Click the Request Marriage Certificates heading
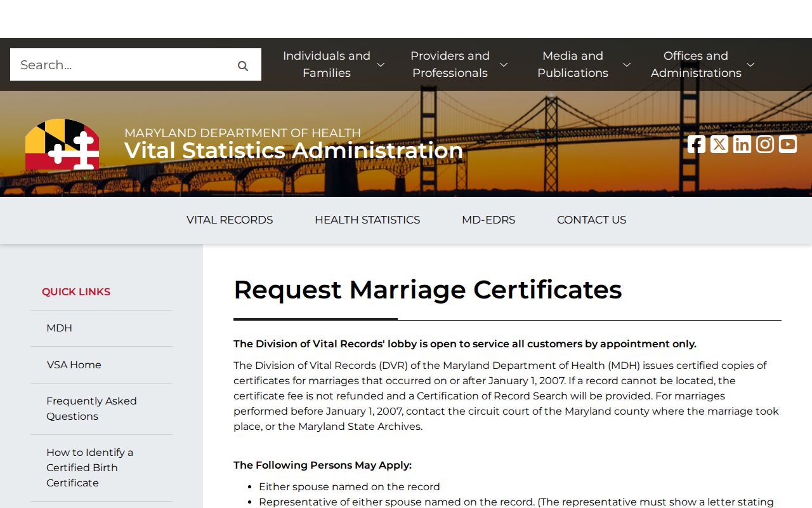Screen dimensions: 812x508 pos(428,290)
